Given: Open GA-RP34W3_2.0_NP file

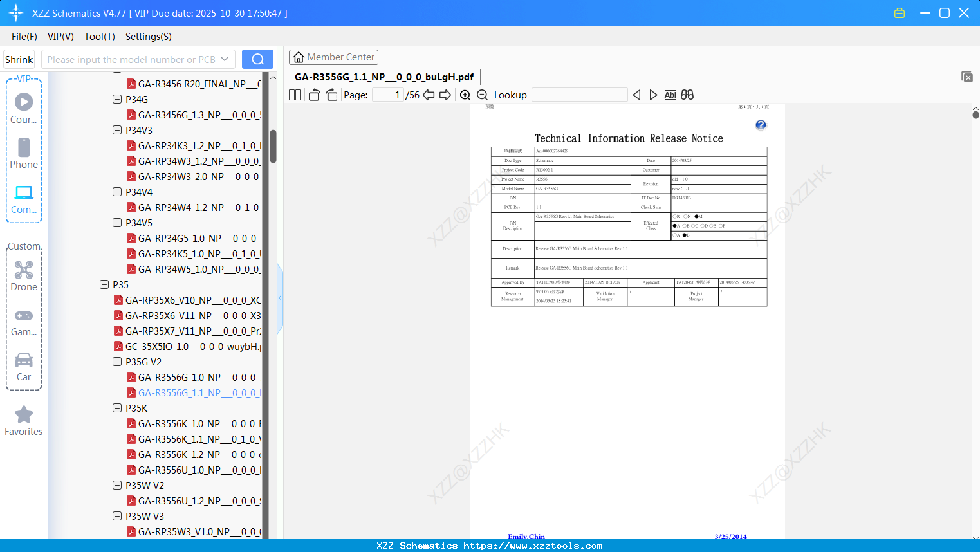Looking at the screenshot, I should coord(194,177).
